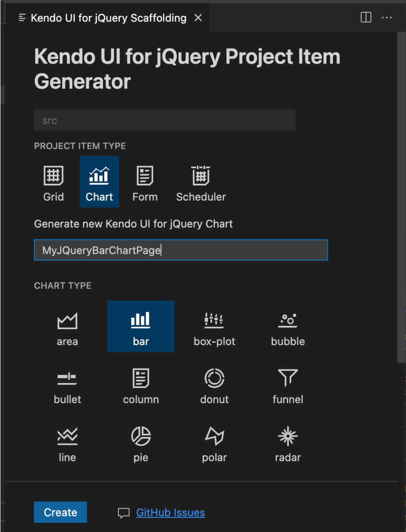Pick the bullet chart type
Viewport: 406px width, 532px height.
click(67, 384)
